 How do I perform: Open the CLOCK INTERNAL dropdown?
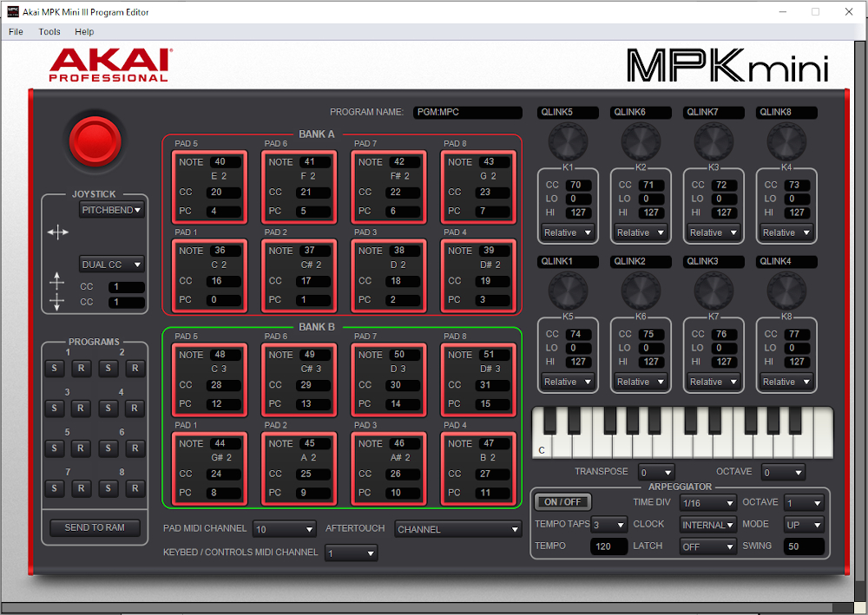point(708,524)
